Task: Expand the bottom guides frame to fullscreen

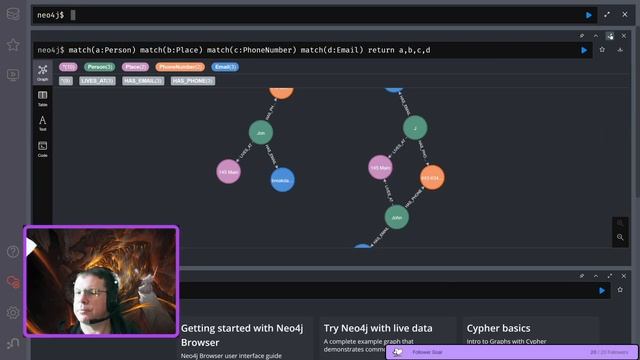Action: click(x=610, y=276)
